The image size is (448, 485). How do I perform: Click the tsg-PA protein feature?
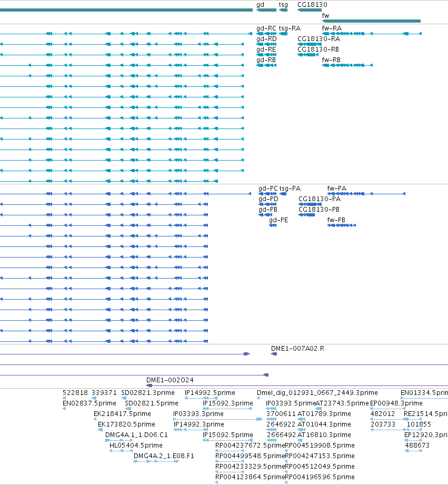pos(283,194)
